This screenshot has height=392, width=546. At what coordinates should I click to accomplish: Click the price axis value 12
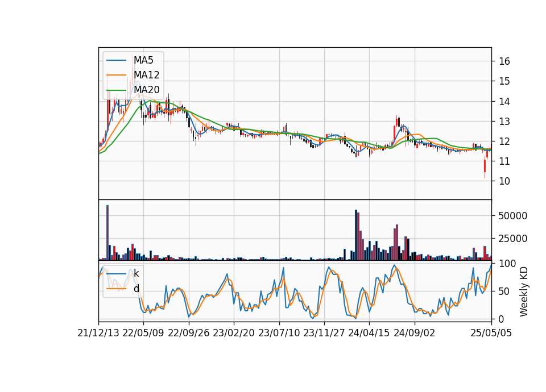[504, 141]
